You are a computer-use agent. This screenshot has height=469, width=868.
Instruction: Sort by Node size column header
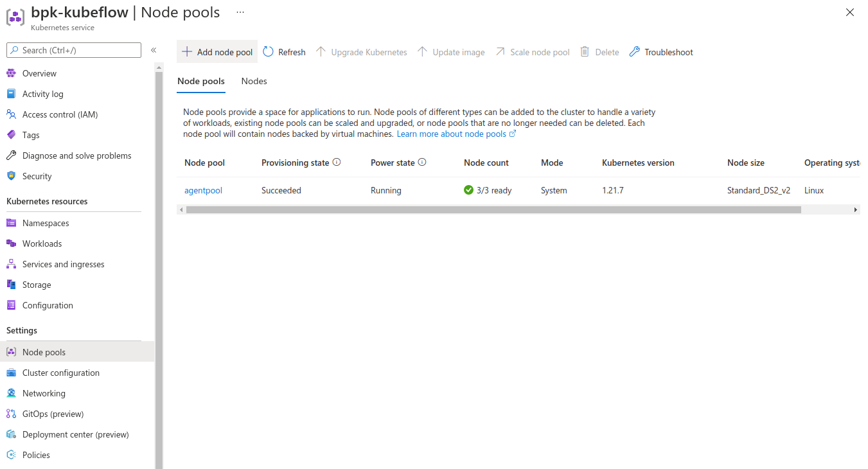746,163
